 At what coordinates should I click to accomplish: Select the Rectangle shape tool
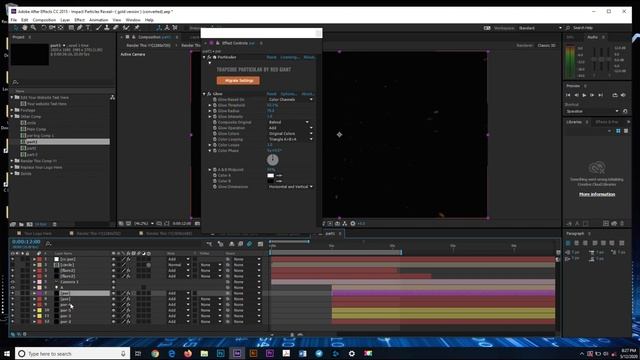pyautogui.click(x=71, y=28)
